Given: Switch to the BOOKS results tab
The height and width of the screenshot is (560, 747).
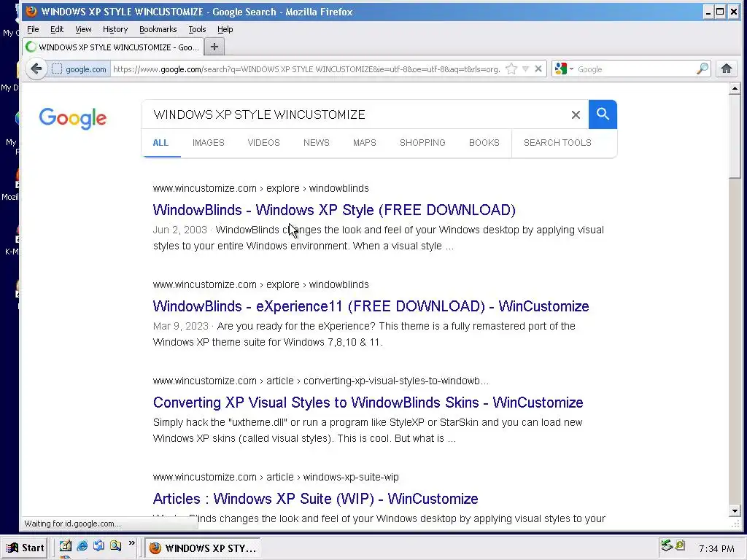Looking at the screenshot, I should point(484,143).
